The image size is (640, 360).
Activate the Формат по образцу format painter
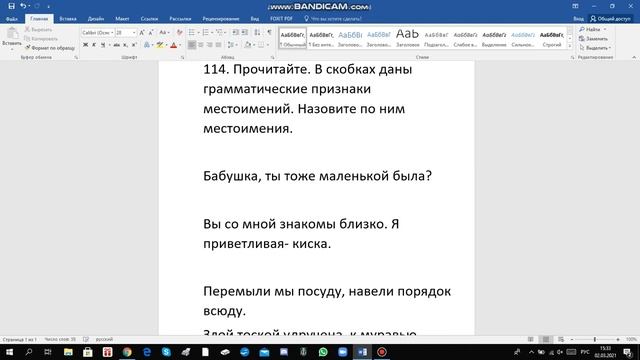point(49,48)
